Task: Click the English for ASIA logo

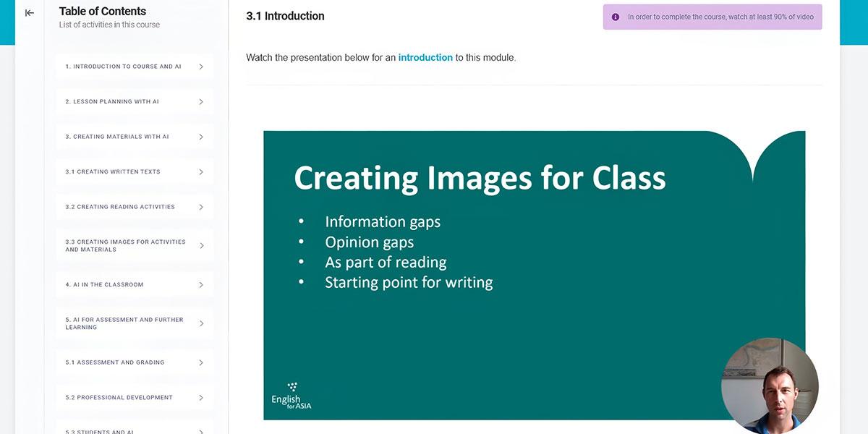Action: pyautogui.click(x=292, y=396)
